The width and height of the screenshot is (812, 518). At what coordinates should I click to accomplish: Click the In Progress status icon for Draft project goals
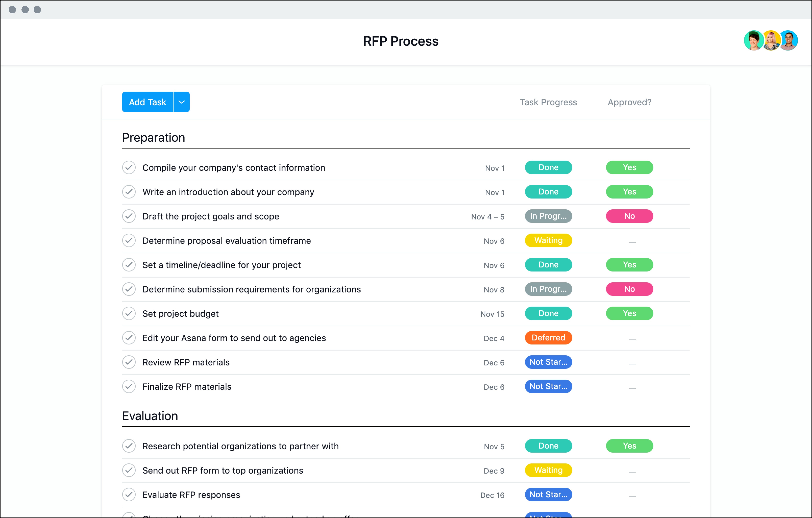coord(547,215)
